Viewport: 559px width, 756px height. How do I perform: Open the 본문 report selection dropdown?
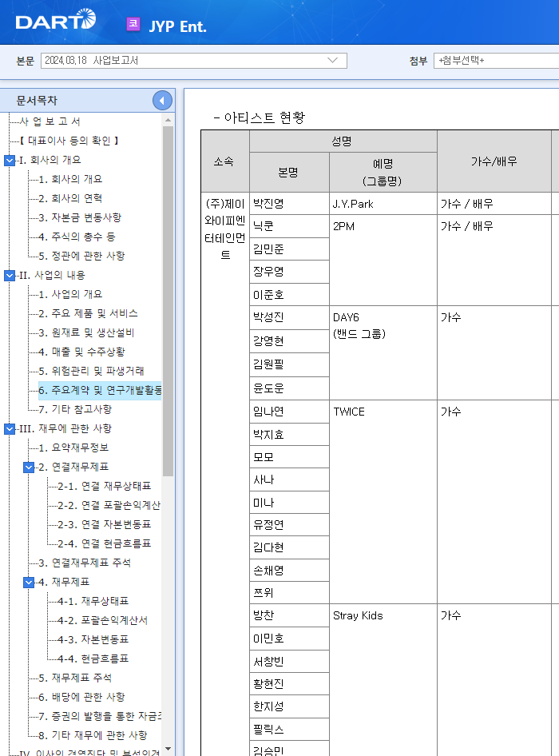[x=194, y=60]
